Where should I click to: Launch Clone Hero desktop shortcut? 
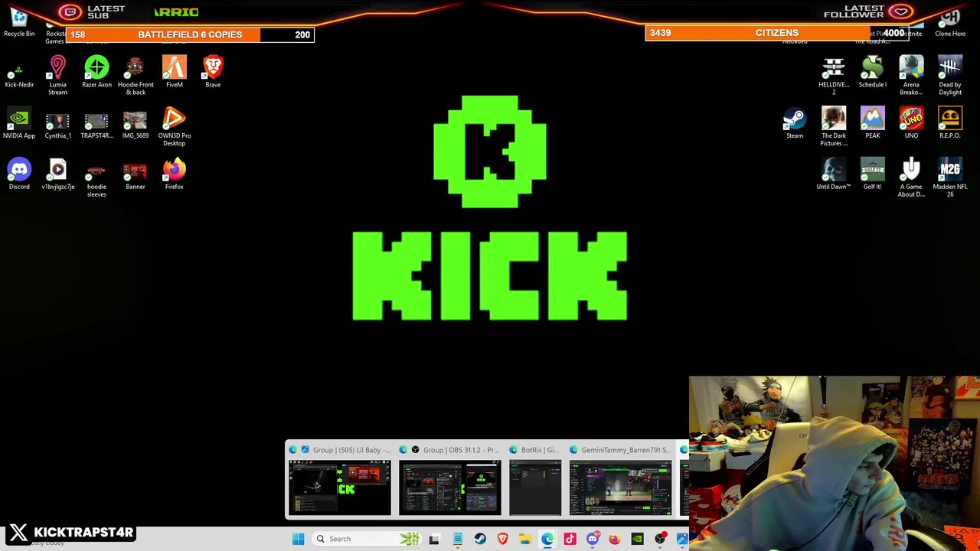[x=950, y=21]
